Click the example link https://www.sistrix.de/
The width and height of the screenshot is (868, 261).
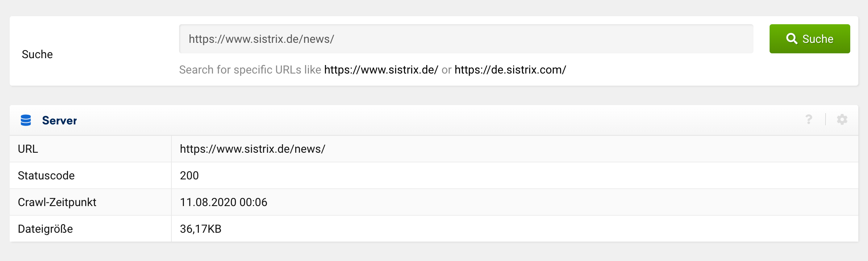point(381,70)
